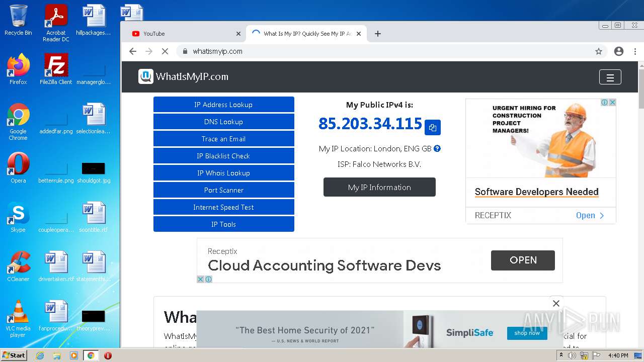Open IP Blacklist Check

[x=224, y=156]
